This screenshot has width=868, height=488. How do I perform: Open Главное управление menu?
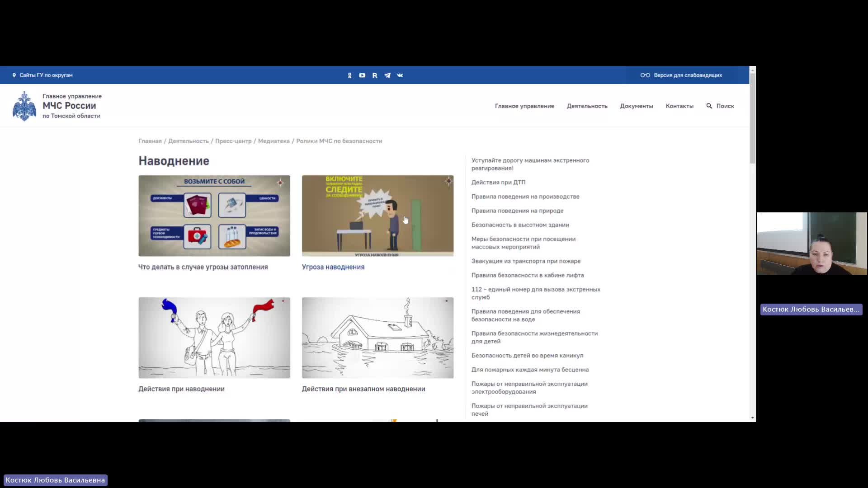pyautogui.click(x=524, y=106)
